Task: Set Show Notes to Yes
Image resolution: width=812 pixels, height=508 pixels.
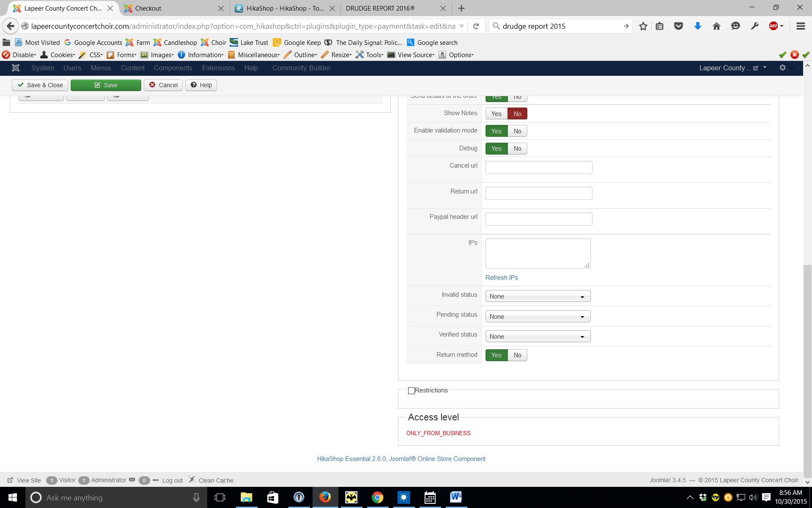Action: point(496,114)
